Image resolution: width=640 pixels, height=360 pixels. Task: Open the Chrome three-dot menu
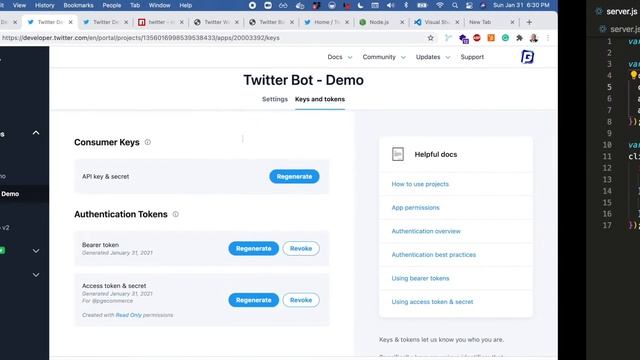(548, 38)
